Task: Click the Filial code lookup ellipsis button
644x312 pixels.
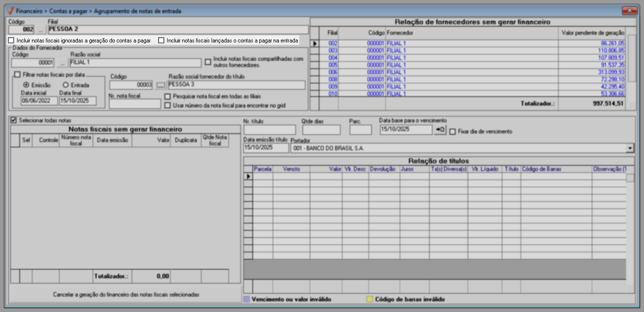Action: click(40, 30)
